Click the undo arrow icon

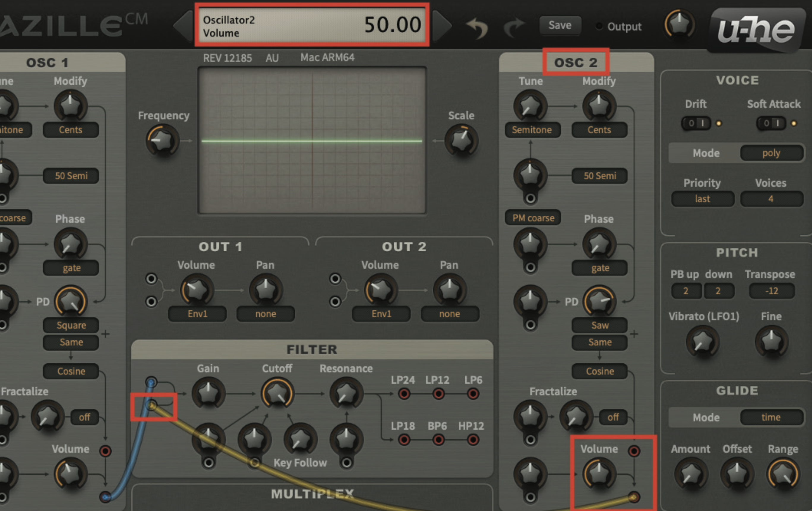click(477, 28)
